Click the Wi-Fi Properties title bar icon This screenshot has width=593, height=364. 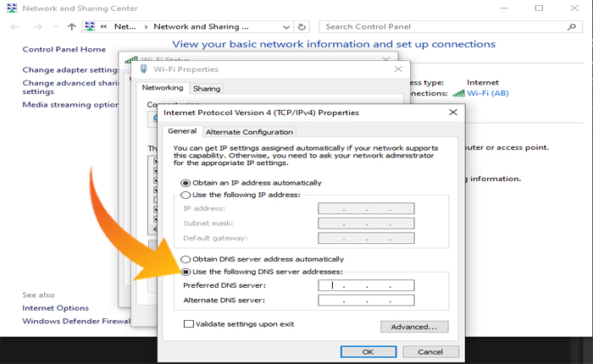click(142, 69)
